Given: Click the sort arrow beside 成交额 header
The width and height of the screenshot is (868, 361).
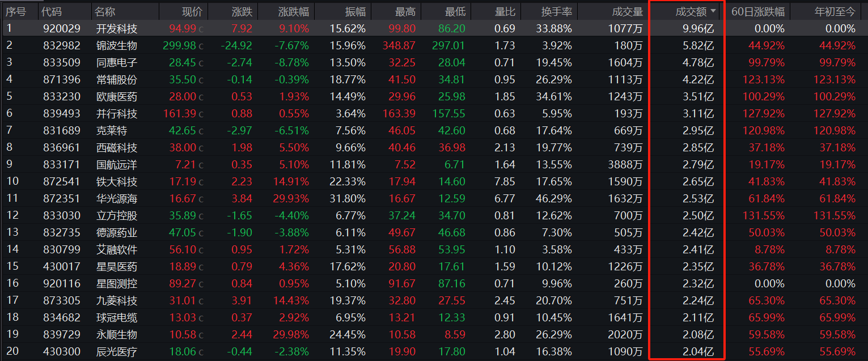Looking at the screenshot, I should coord(713,11).
